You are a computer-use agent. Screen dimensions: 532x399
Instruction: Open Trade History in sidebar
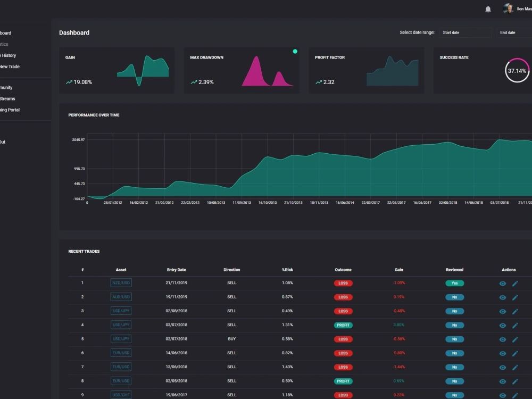tap(8, 55)
